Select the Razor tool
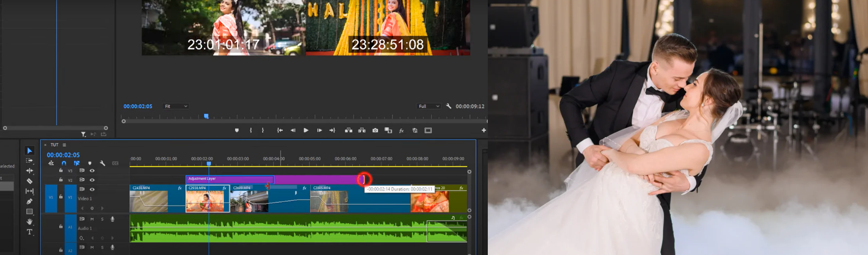 [29, 181]
